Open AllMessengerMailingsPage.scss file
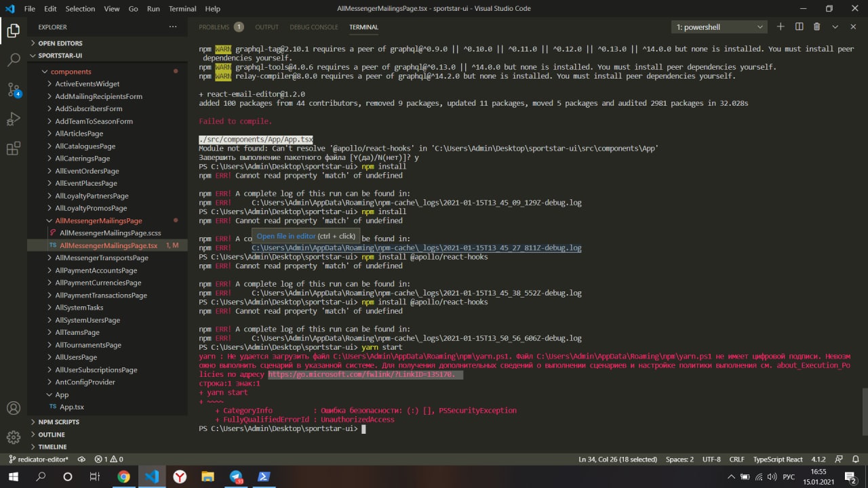 pyautogui.click(x=110, y=233)
